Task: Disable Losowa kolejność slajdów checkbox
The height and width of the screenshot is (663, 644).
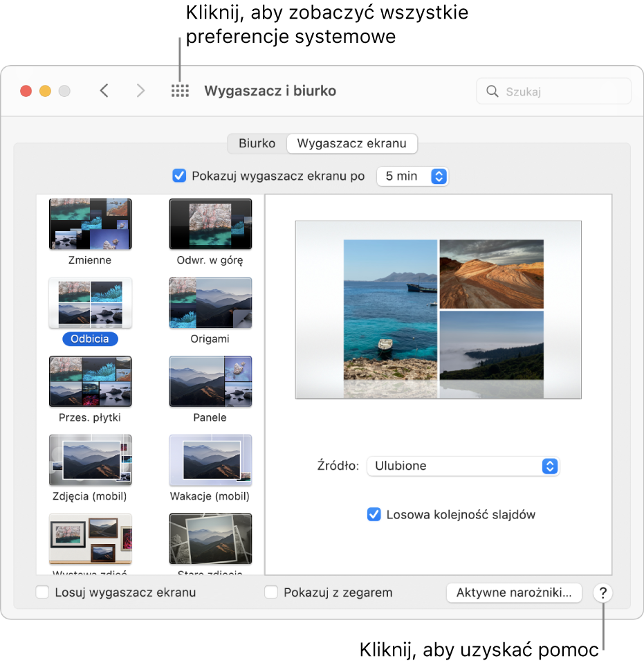Action: [374, 514]
